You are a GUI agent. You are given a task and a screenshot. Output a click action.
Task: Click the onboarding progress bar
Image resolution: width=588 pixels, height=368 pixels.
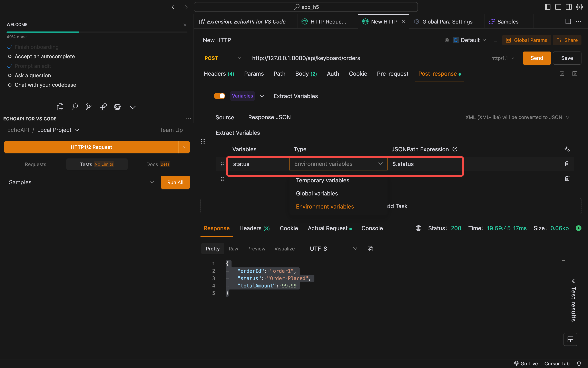97,32
